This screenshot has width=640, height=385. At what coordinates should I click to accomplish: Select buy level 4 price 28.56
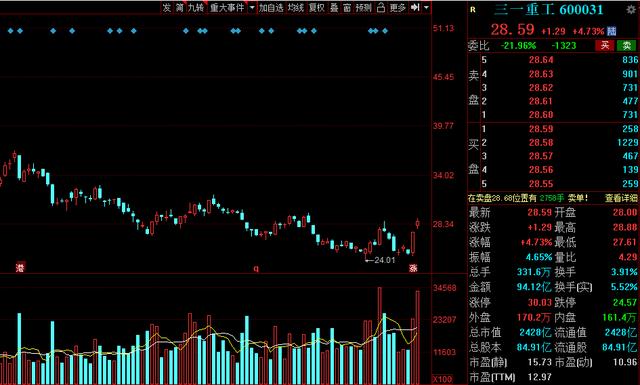tap(541, 169)
